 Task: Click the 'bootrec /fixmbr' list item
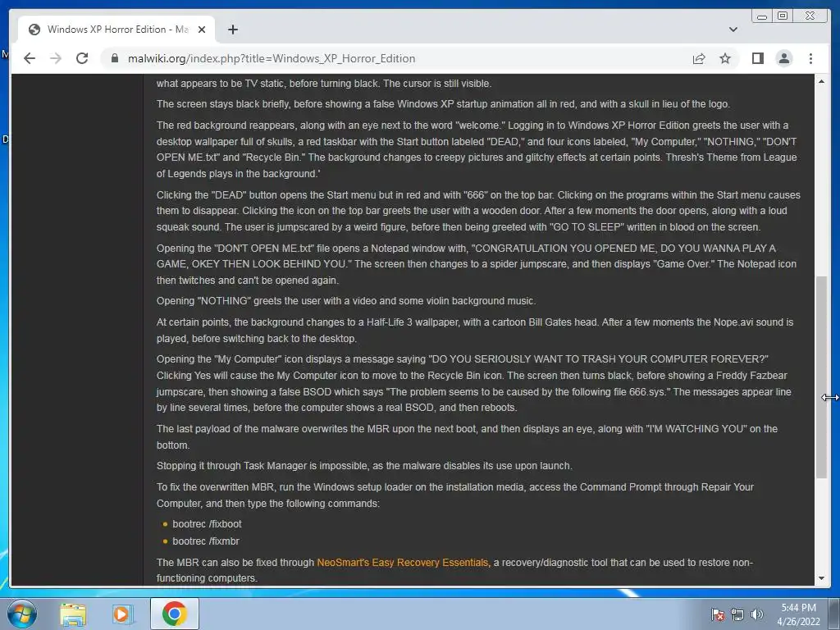click(x=206, y=541)
